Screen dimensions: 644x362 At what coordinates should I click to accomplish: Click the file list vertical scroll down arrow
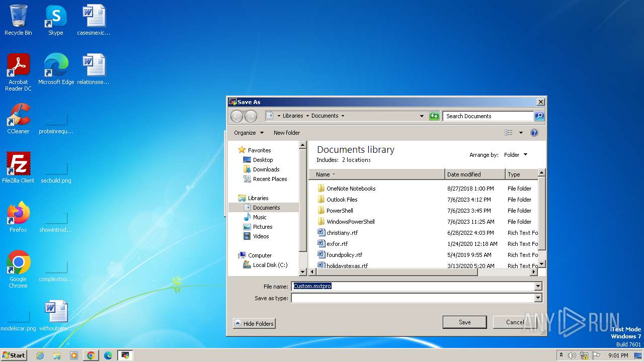click(x=542, y=264)
